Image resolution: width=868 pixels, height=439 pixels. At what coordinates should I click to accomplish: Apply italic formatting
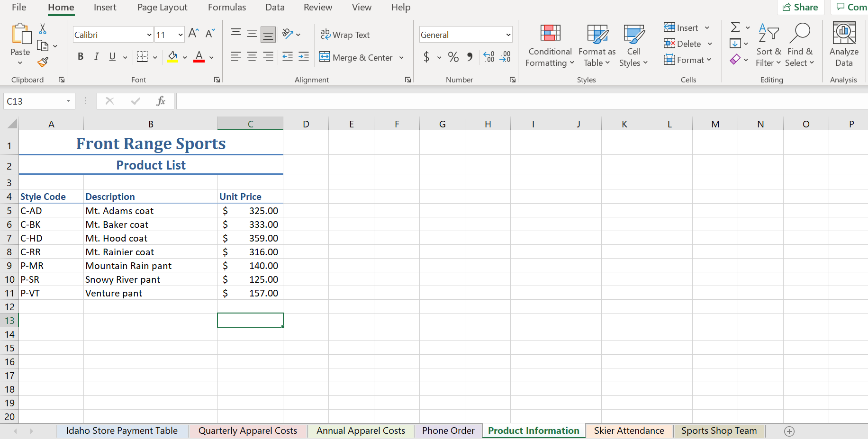pos(96,57)
